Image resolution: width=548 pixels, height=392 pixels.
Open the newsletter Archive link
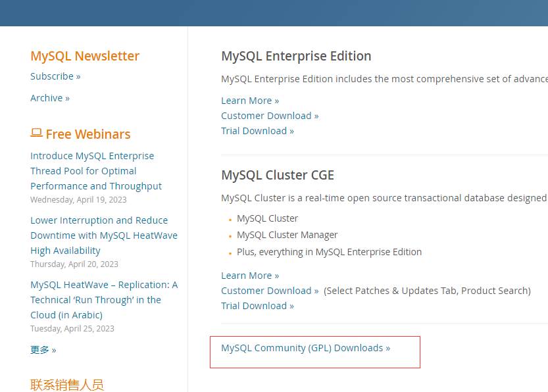50,98
